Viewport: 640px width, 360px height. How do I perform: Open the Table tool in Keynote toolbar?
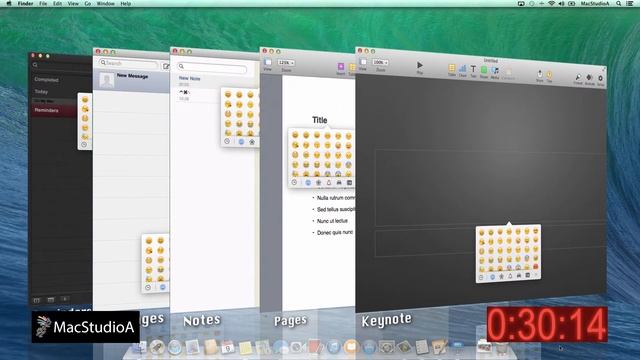tap(452, 68)
